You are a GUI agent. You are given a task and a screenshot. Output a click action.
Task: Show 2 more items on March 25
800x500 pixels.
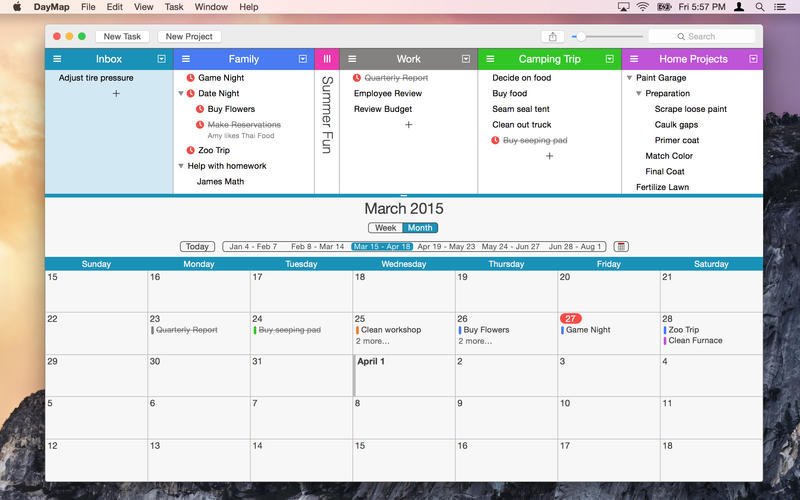coord(372,341)
